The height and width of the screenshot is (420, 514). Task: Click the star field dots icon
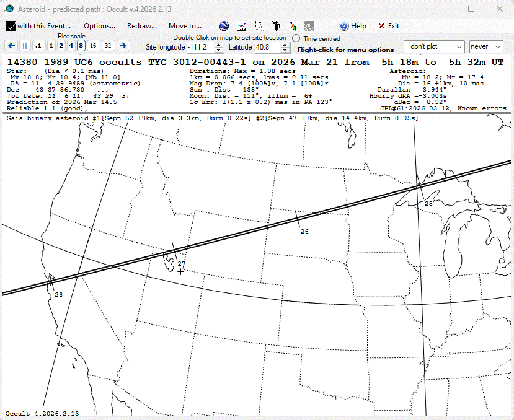(259, 26)
